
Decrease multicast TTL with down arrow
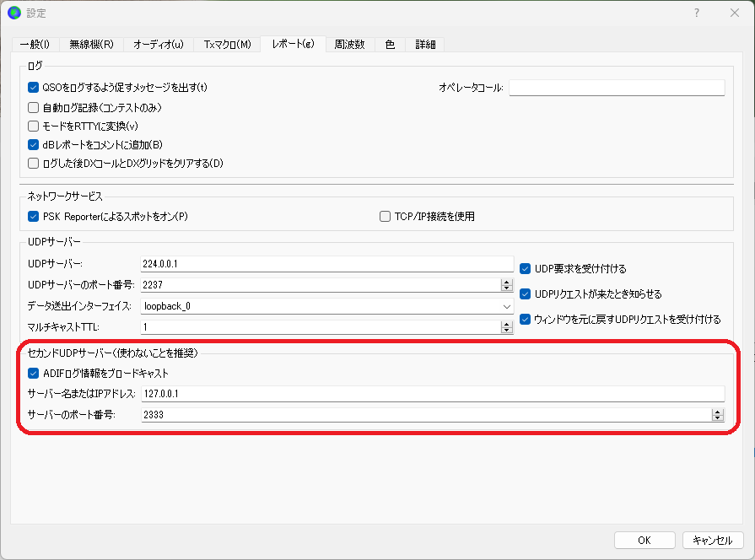pyautogui.click(x=506, y=331)
